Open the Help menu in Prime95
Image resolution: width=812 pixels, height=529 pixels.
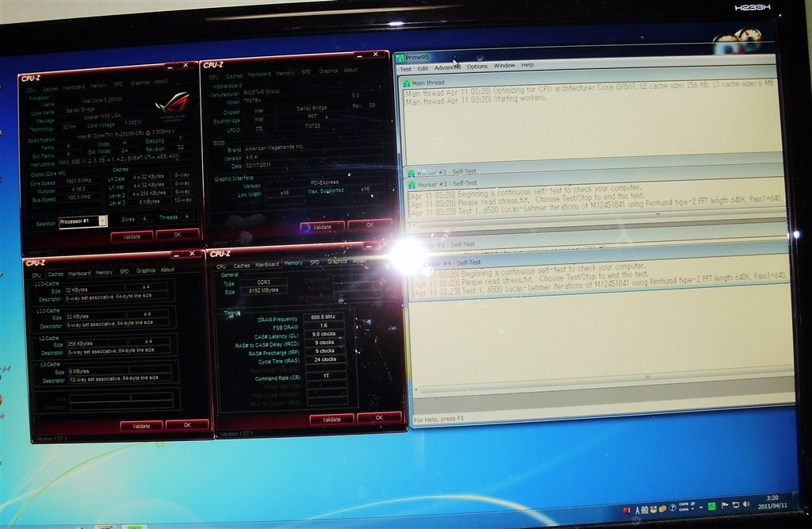(527, 65)
